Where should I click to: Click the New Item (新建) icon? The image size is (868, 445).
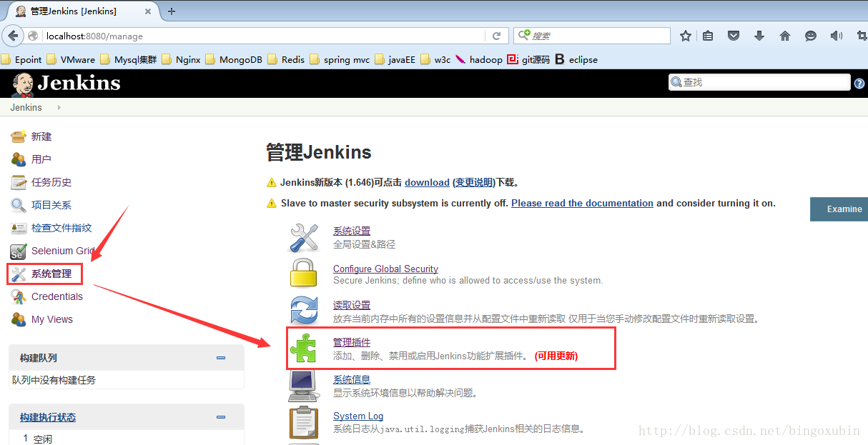coord(19,136)
